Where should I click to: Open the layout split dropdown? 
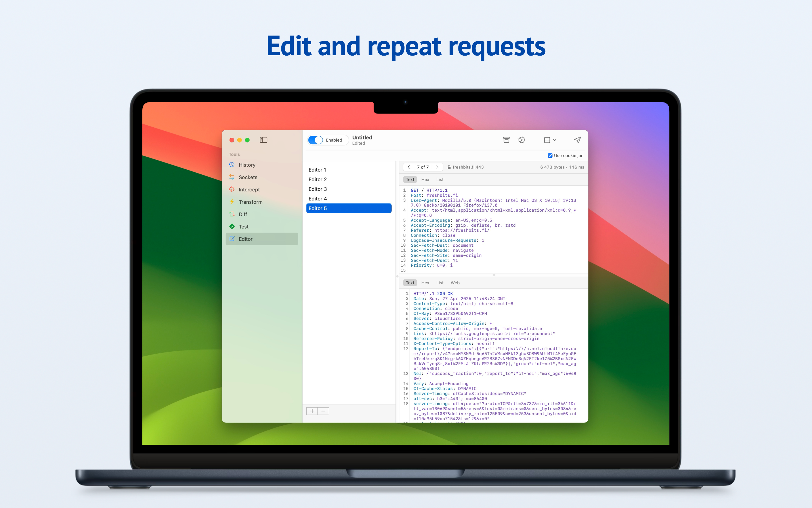(x=550, y=140)
